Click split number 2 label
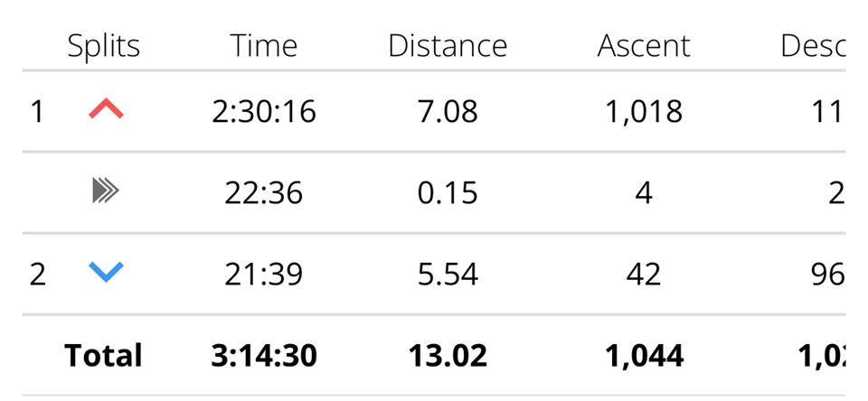The image size is (868, 401). point(37,275)
